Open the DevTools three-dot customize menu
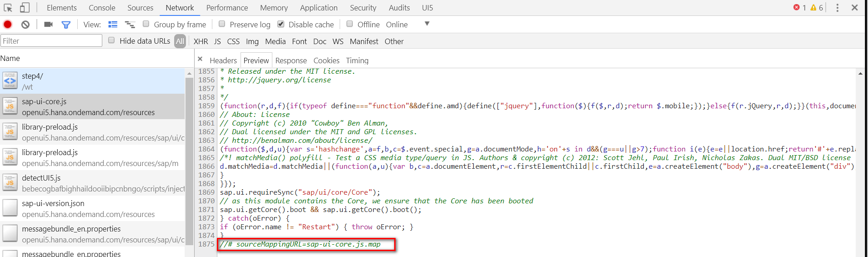This screenshot has width=868, height=257. click(x=837, y=8)
